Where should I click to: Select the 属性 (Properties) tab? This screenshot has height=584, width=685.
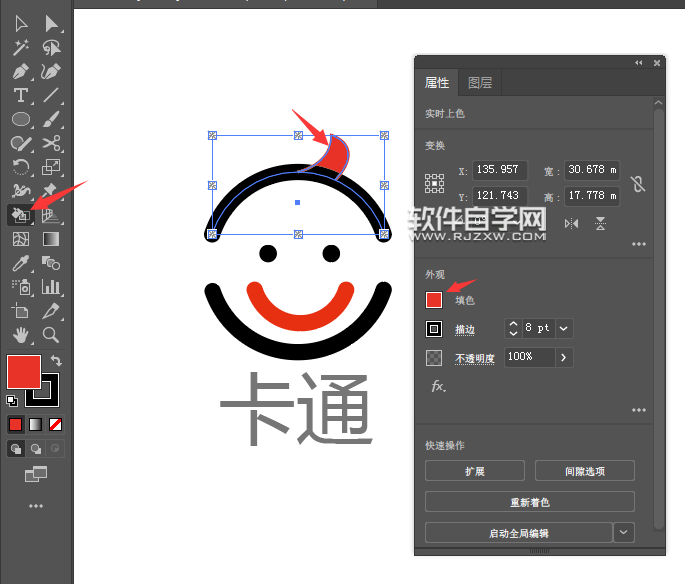[437, 83]
